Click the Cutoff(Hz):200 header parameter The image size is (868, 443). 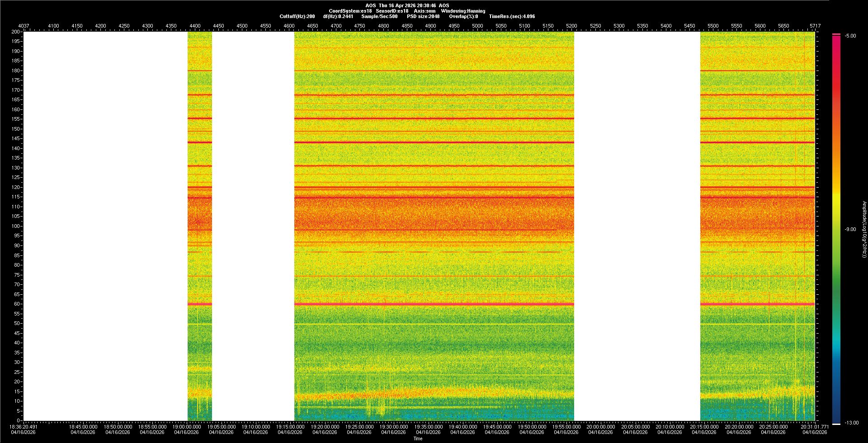click(297, 16)
